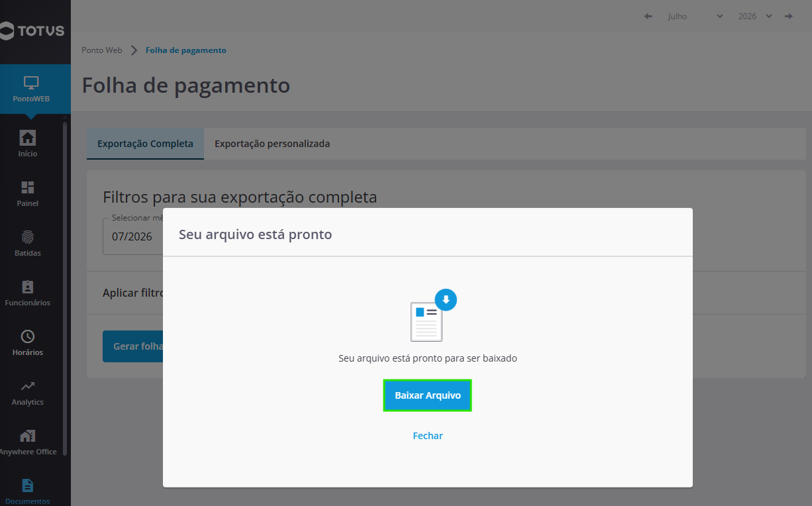812x506 pixels.
Task: Open Analytics trend icon
Action: 28,386
